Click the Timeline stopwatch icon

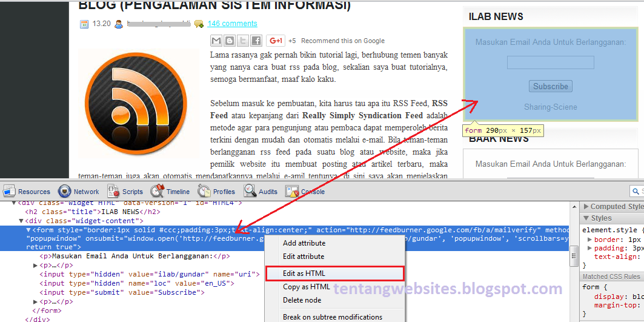pyautogui.click(x=157, y=191)
